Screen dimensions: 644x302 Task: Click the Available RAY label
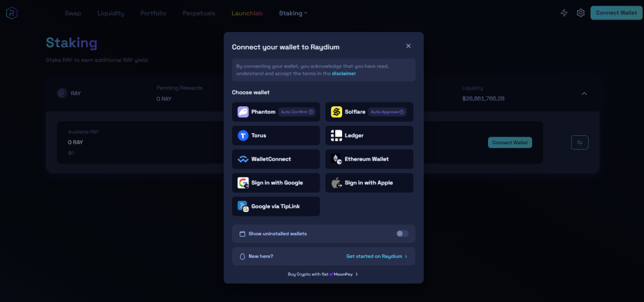(x=84, y=132)
